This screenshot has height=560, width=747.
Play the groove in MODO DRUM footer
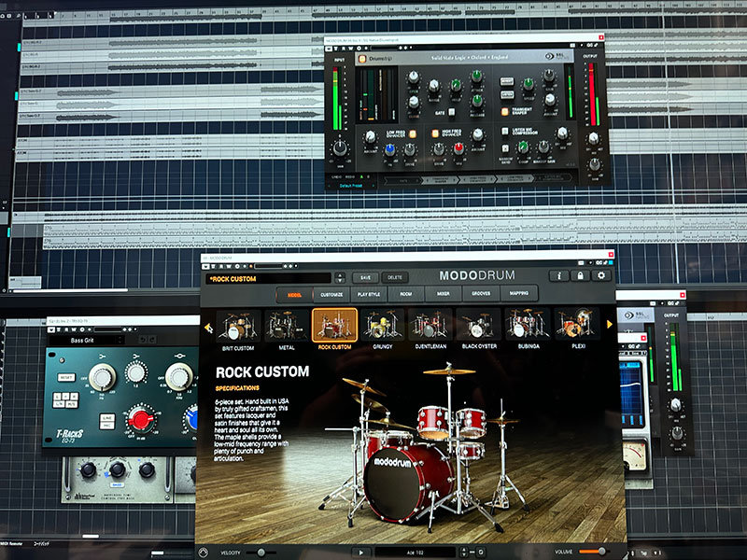360,553
